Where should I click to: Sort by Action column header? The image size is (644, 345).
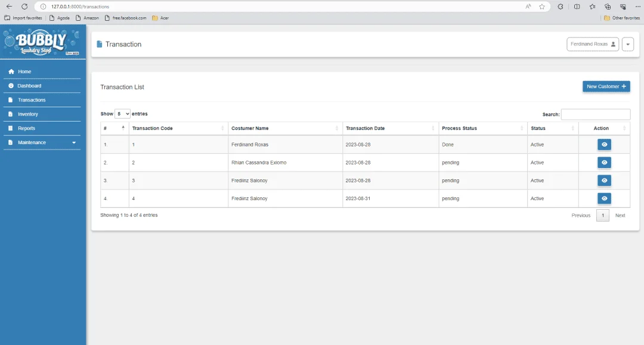[x=604, y=128]
